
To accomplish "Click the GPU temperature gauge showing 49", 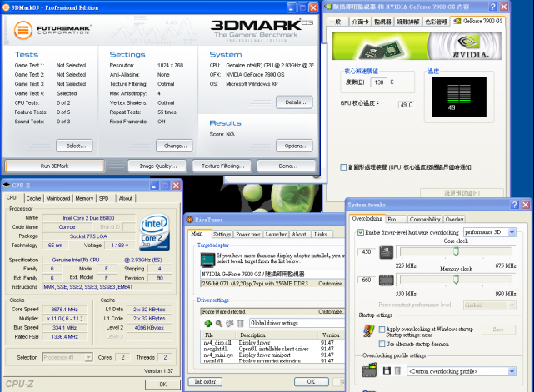I will [x=459, y=97].
